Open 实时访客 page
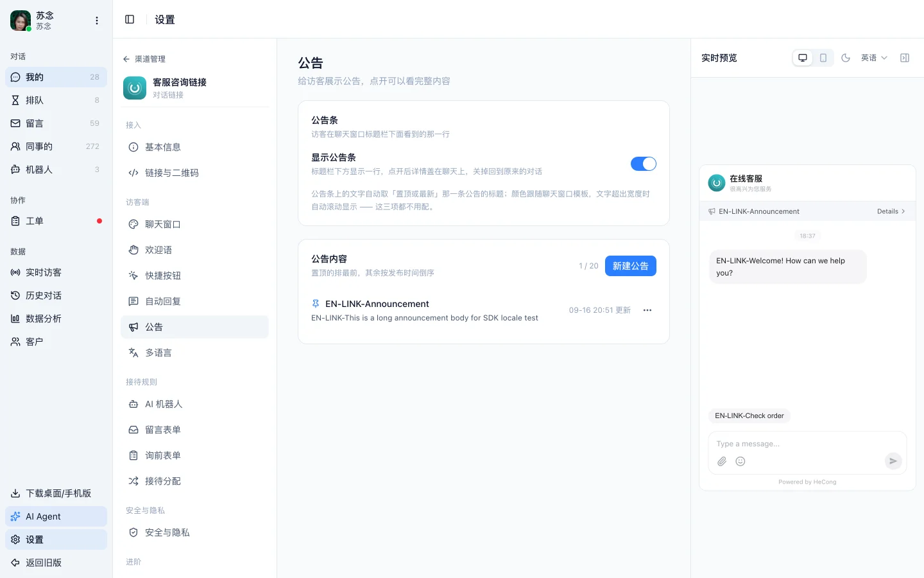This screenshot has width=924, height=578. pyautogui.click(x=56, y=272)
